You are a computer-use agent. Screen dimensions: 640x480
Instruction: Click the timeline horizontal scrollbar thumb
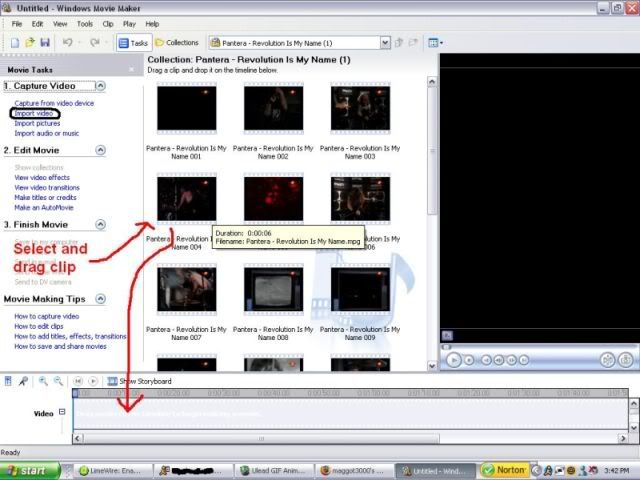[x=261, y=439]
